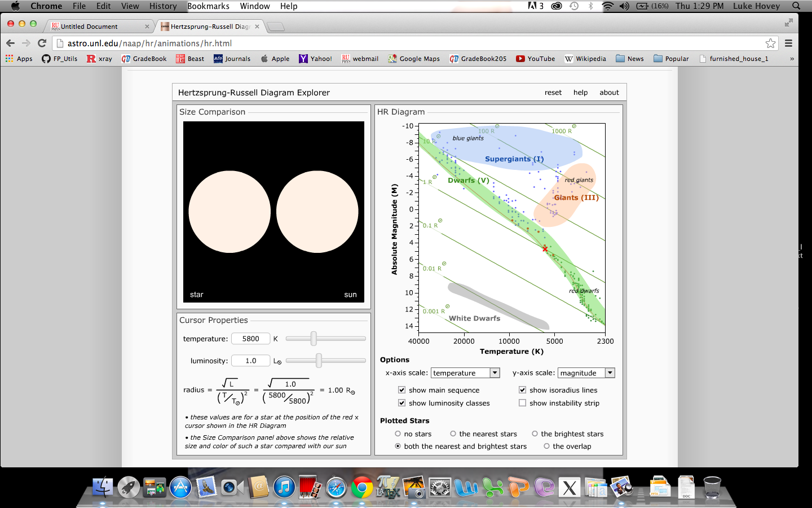
Task: Open the FP_Utils GitHub bookmark
Action: pyautogui.click(x=59, y=59)
